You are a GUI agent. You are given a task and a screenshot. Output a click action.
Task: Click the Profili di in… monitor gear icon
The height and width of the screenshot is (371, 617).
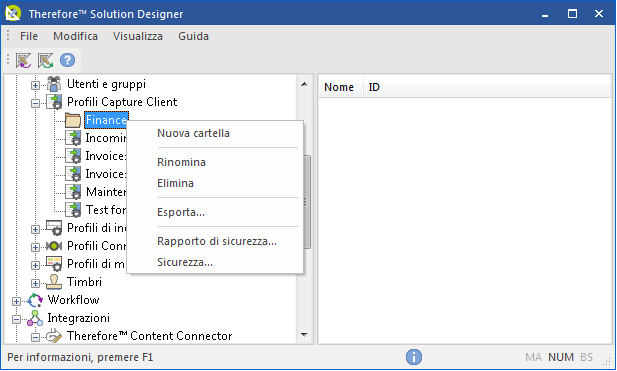click(x=54, y=228)
